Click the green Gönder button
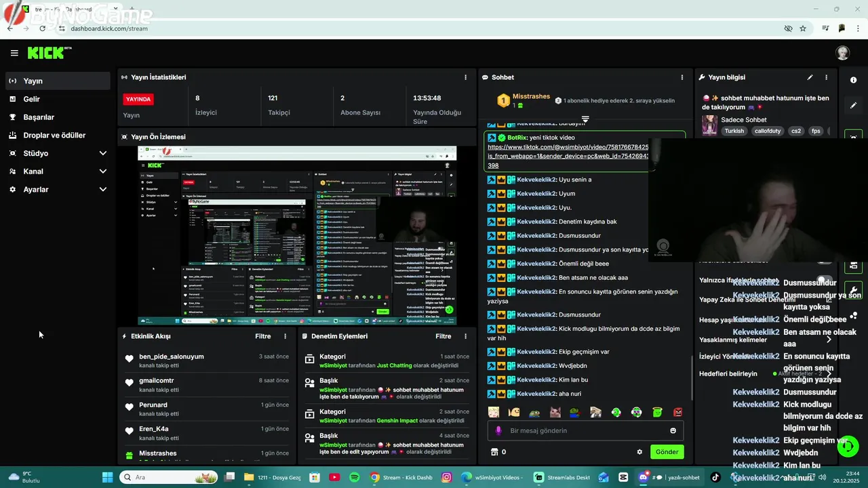Viewport: 868px width, 488px height. point(667,452)
